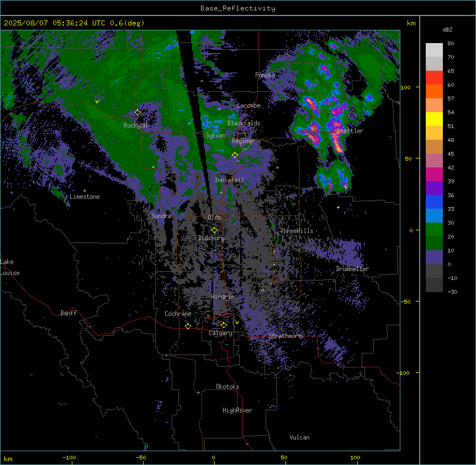Image resolution: width=476 pixels, height=465 pixels.
Task: Click the orange 60-57 dBZ legend swatch
Action: 434,91
